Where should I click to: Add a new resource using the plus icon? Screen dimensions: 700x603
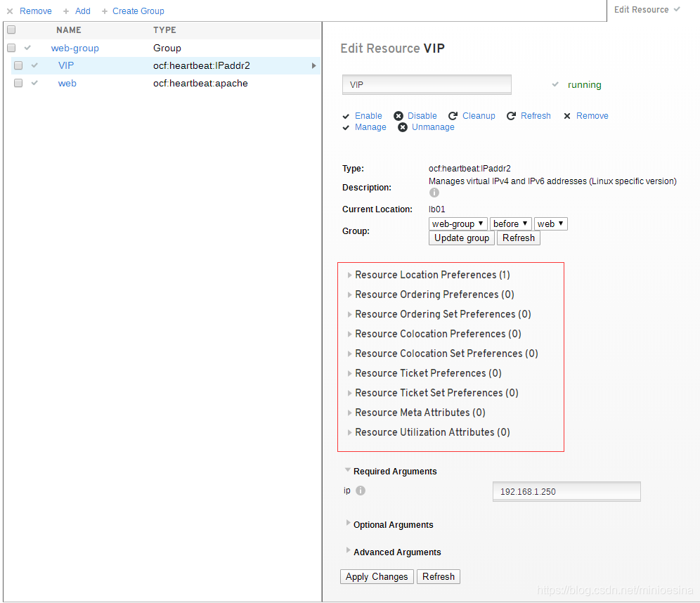pos(77,11)
